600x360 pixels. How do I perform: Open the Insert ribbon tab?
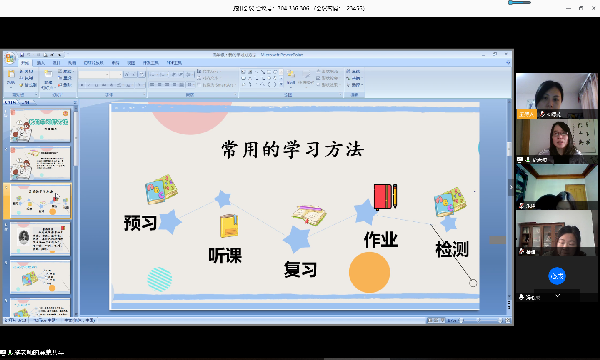pos(41,63)
